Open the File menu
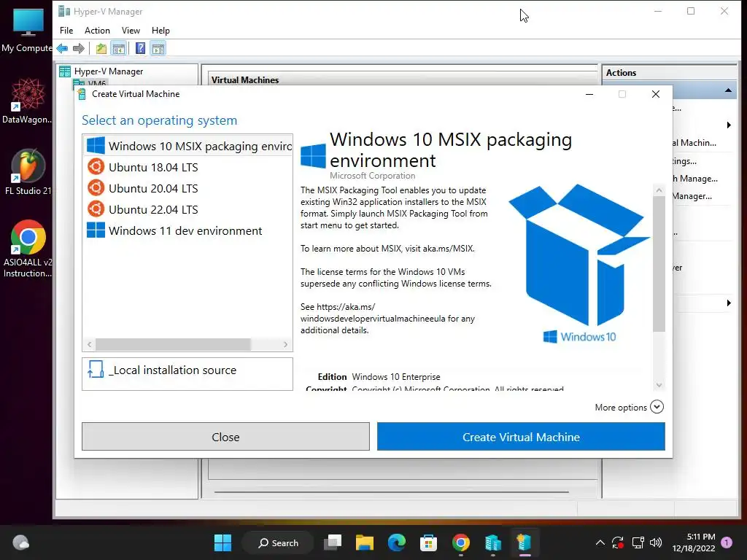This screenshot has width=747, height=560. click(66, 31)
